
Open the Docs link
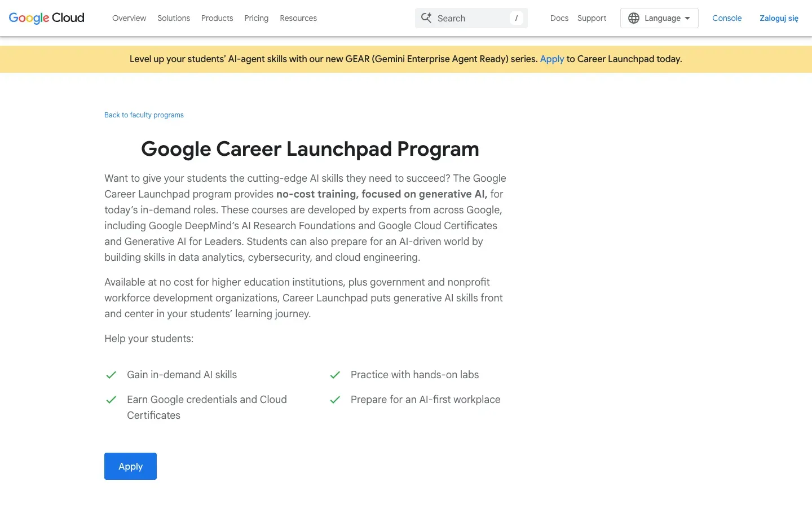point(559,18)
